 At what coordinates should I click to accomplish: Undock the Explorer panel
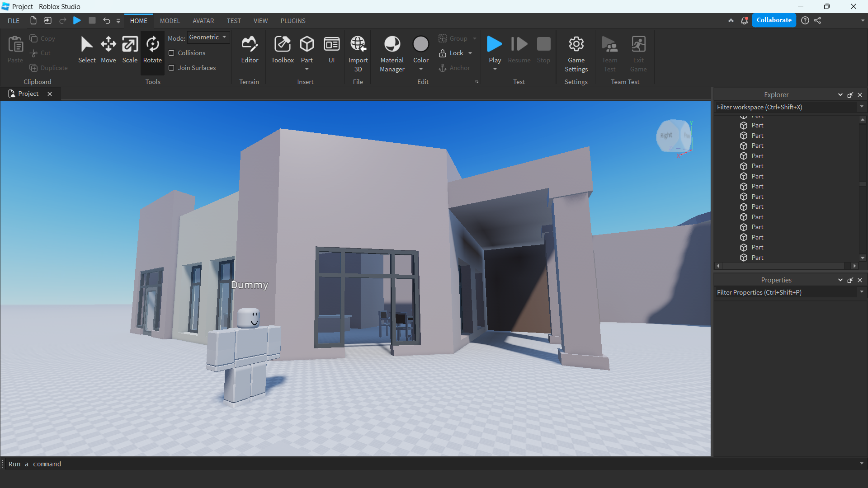(x=850, y=95)
